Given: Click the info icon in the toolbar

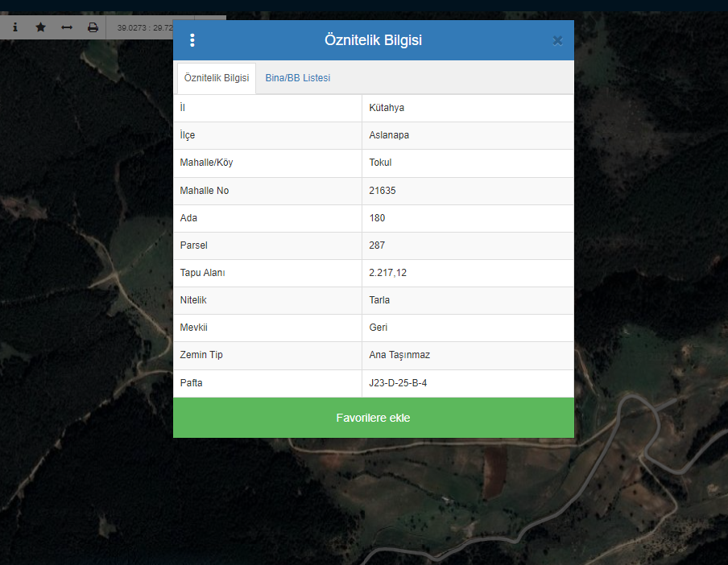Looking at the screenshot, I should point(14,27).
